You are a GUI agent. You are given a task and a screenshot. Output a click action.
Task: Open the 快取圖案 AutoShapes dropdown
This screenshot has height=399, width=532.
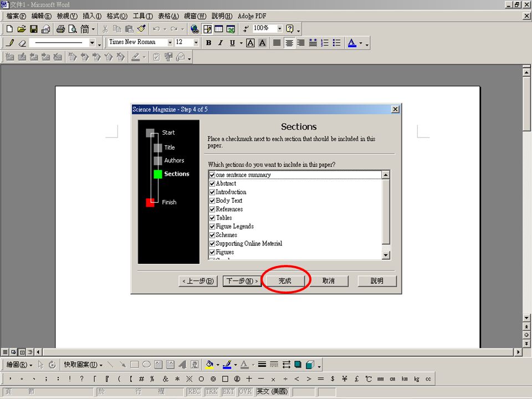(83, 365)
